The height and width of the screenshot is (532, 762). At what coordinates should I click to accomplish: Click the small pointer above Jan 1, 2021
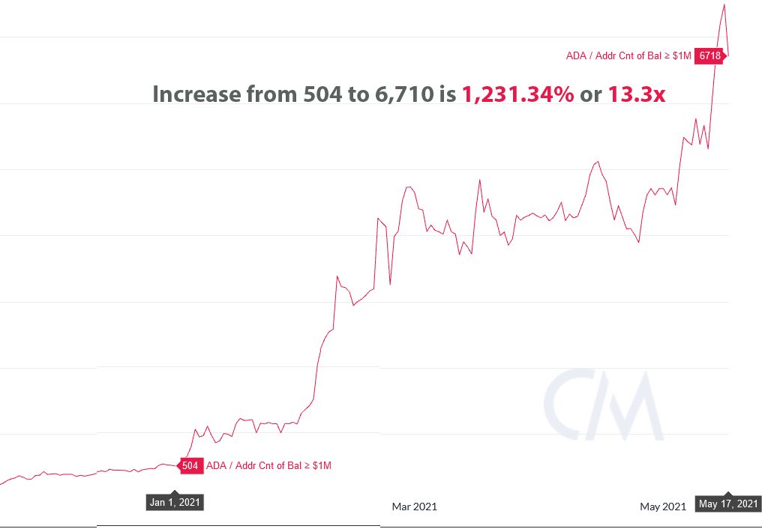tap(175, 493)
